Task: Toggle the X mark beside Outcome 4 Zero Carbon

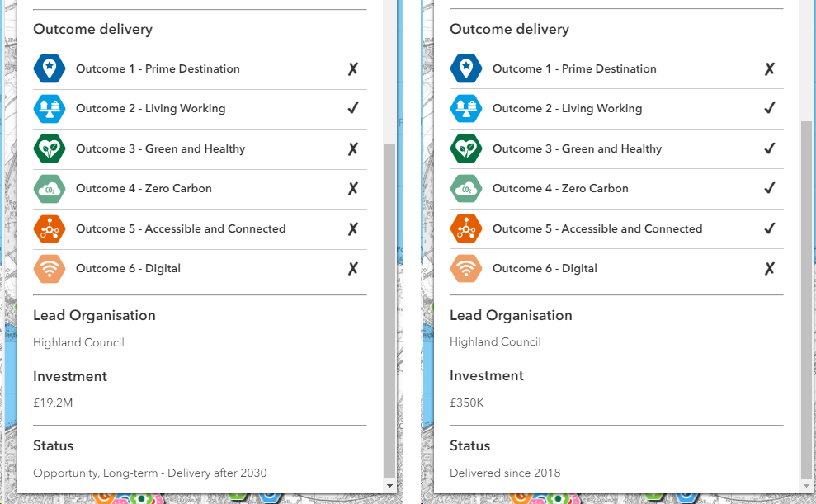Action: [353, 189]
